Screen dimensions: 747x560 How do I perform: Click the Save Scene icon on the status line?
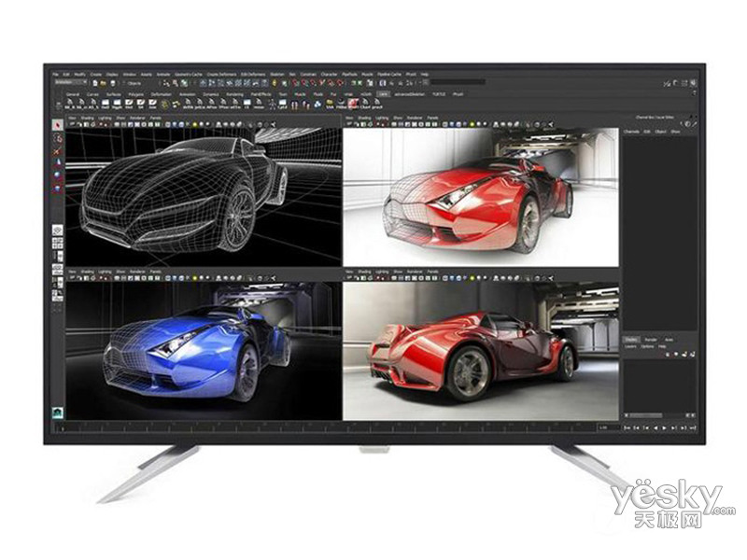click(113, 83)
